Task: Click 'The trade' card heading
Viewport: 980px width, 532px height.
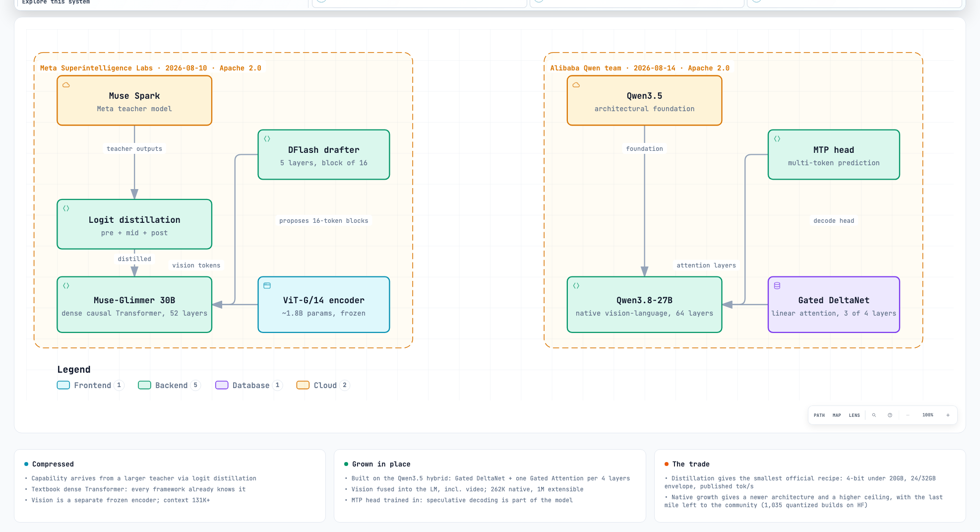Action: click(x=691, y=464)
